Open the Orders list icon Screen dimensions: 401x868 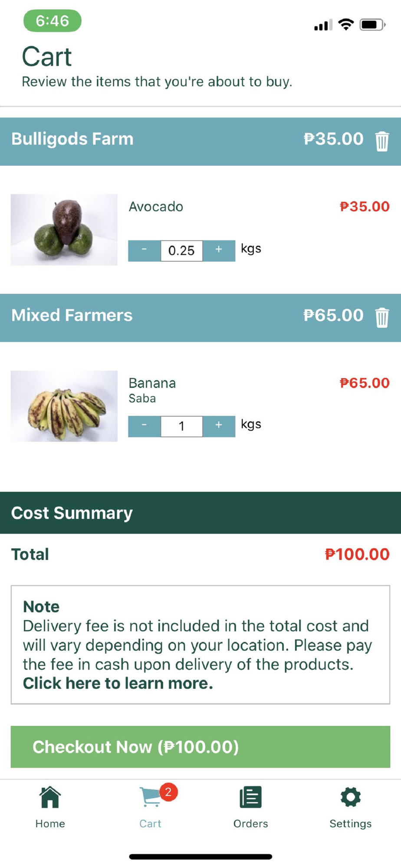pyautogui.click(x=250, y=797)
